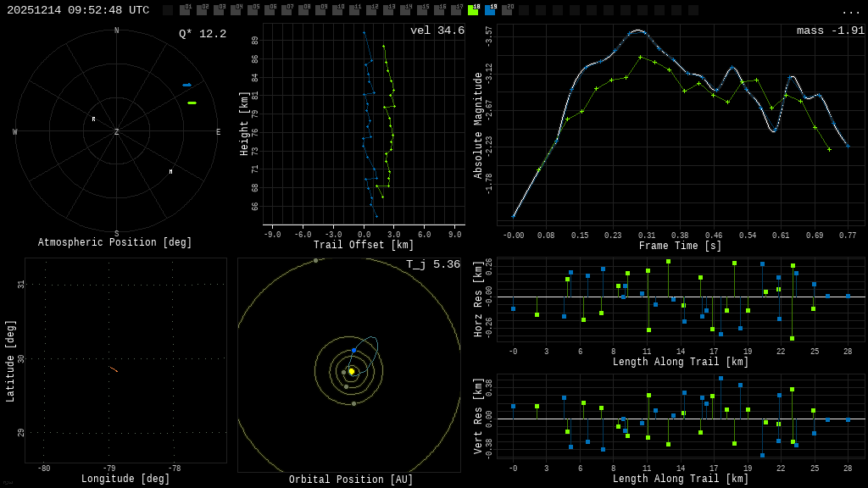
Task: Click the Absolute Magnitude axis label
Action: 478,125
